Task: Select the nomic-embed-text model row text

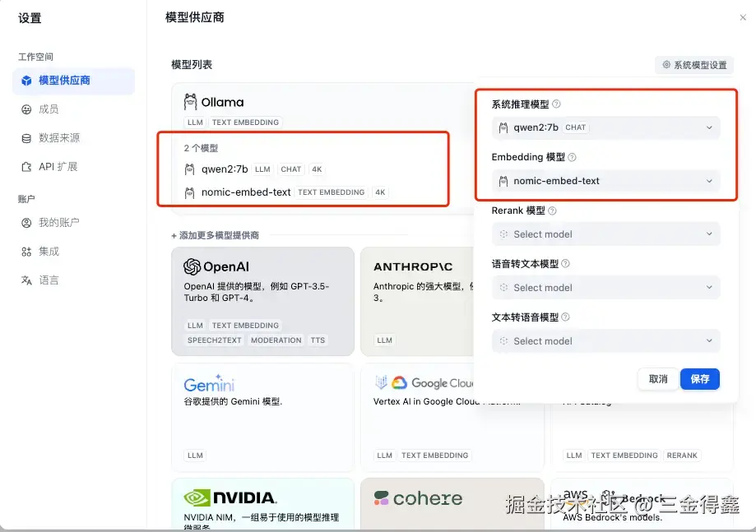Action: (246, 192)
